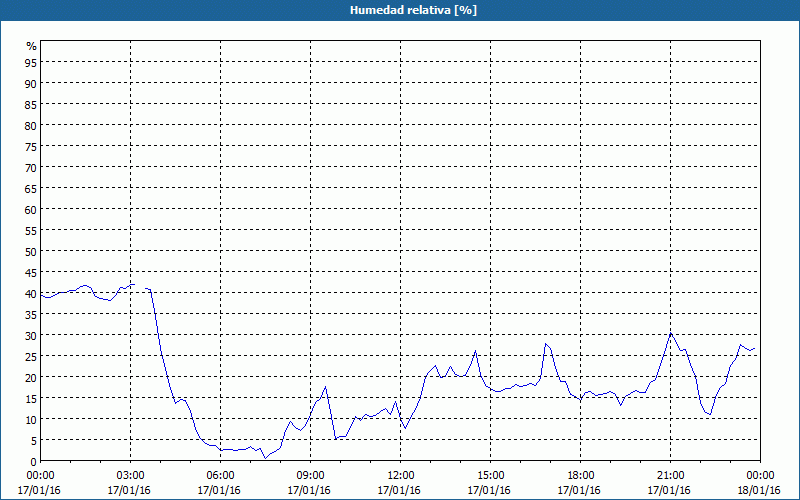800x500 pixels.
Task: Click the 15:00 time label
Action: tap(490, 475)
